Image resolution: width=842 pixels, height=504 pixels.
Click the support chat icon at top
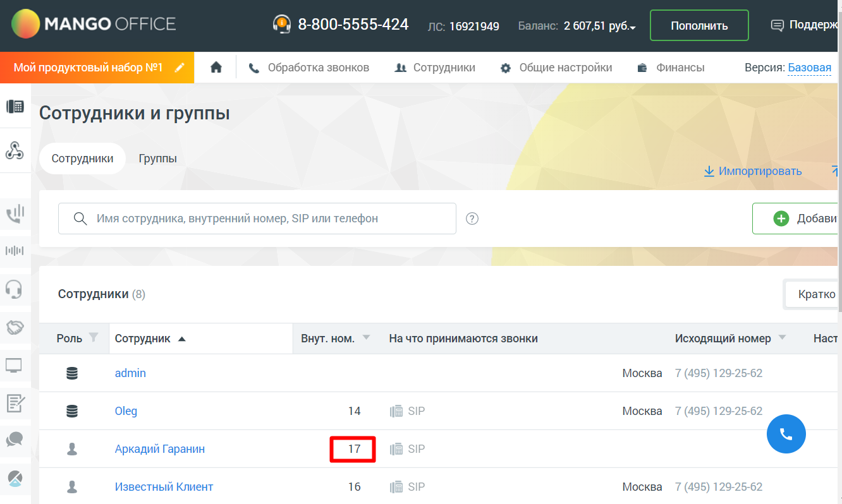(x=777, y=25)
